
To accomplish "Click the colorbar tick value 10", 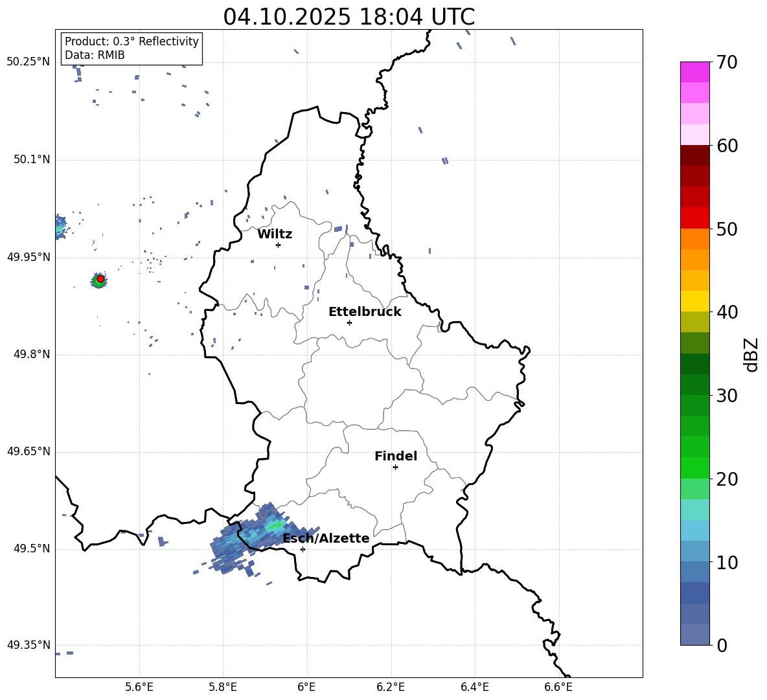I will pyautogui.click(x=727, y=563).
